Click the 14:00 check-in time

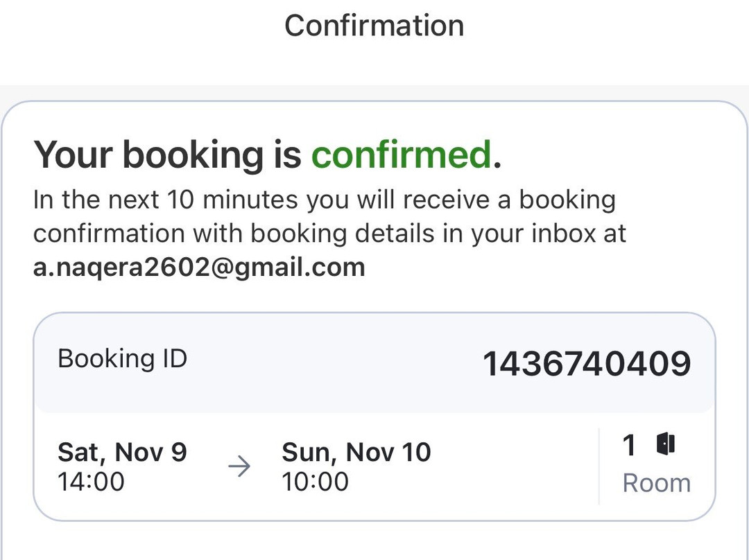click(91, 482)
